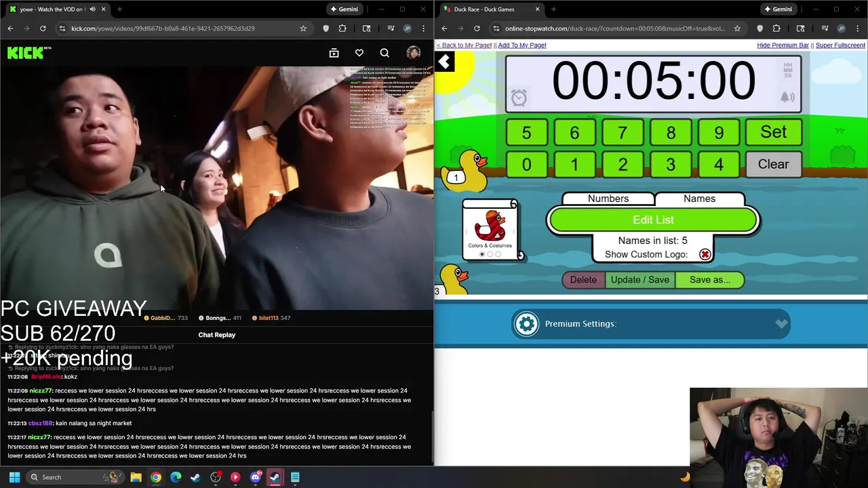This screenshot has width=868, height=488.
Task: Open Discord from taskbar
Action: 255,477
